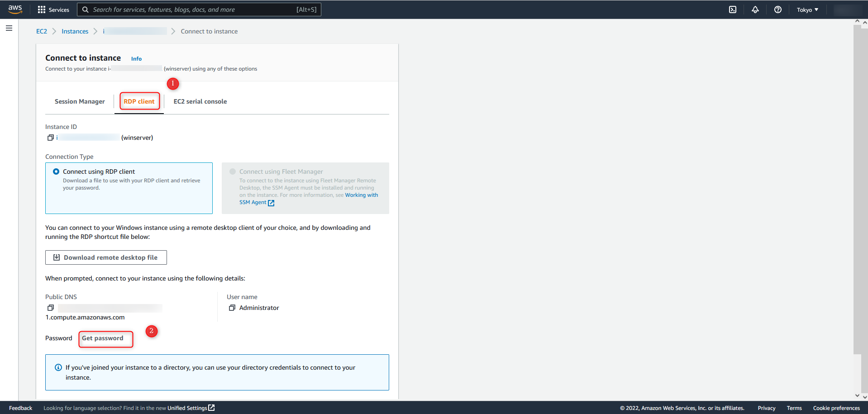Click the Services menu label
This screenshot has width=868, height=414.
pyautogui.click(x=59, y=10)
